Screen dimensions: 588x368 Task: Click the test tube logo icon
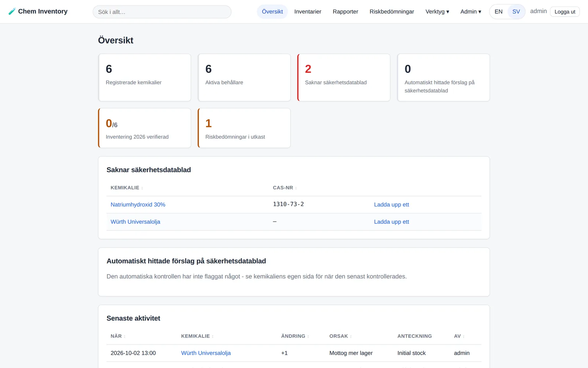[12, 11]
